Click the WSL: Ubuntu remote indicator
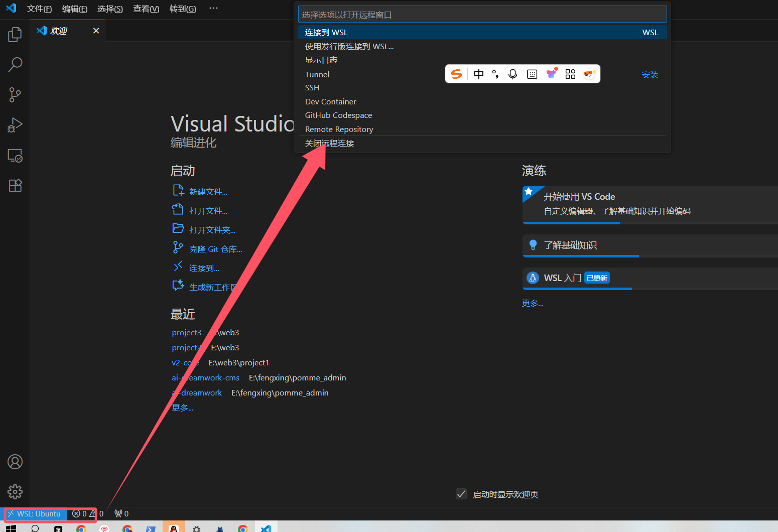Viewport: 778px width, 532px height. (34, 513)
